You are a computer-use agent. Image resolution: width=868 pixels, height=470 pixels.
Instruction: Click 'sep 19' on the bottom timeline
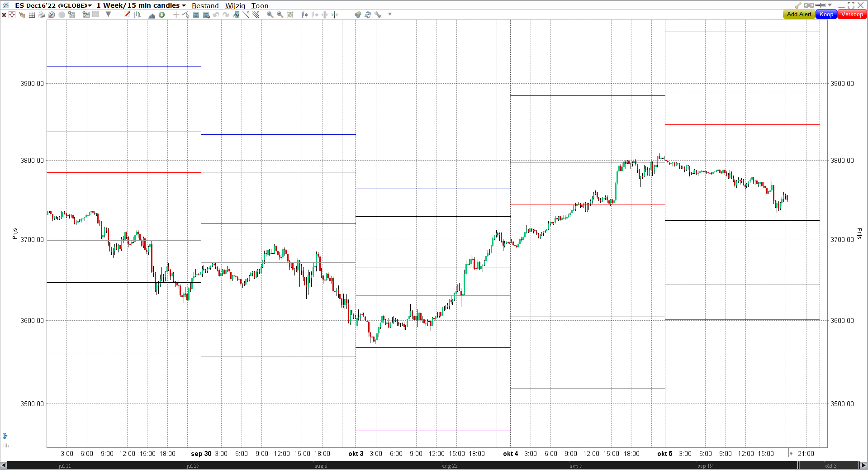pyautogui.click(x=705, y=466)
